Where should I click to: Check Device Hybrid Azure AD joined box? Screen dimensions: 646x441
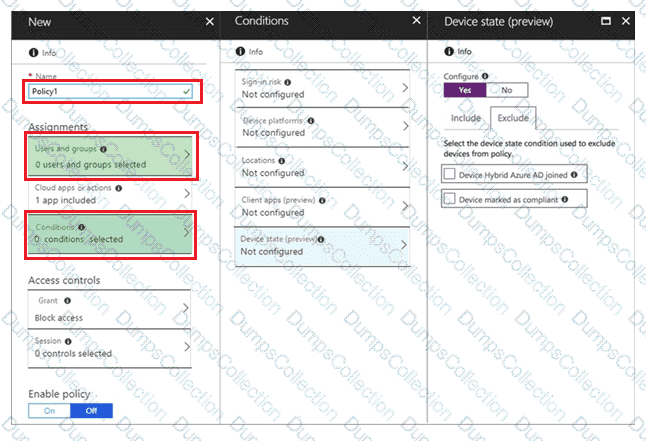(x=449, y=174)
